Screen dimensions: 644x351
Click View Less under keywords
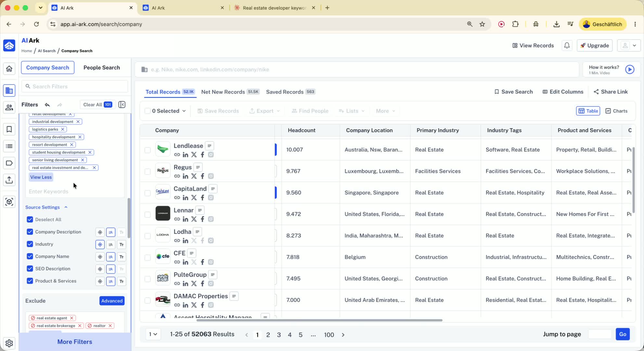point(41,177)
